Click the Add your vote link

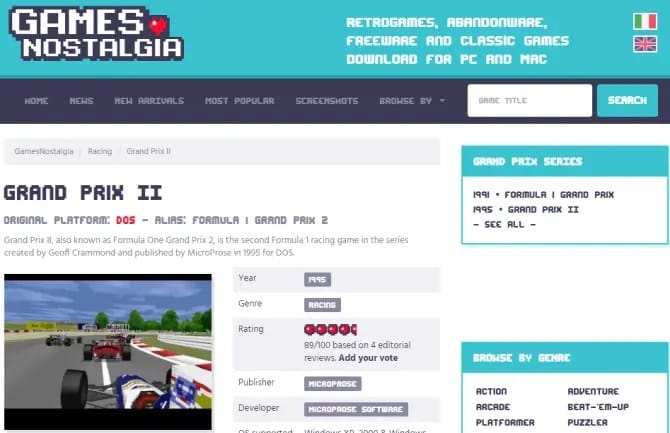point(368,358)
